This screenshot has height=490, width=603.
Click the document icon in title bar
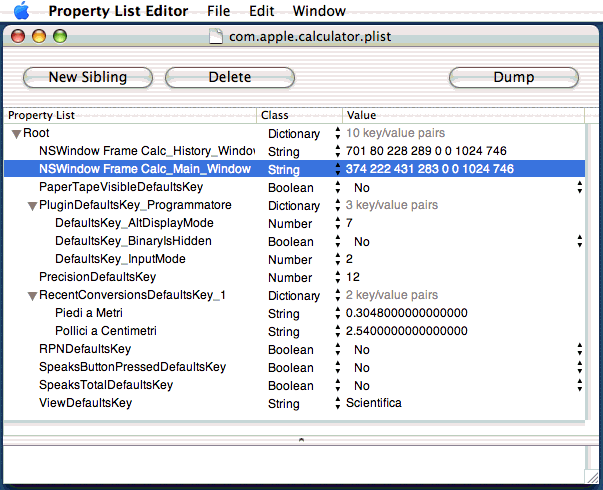215,37
